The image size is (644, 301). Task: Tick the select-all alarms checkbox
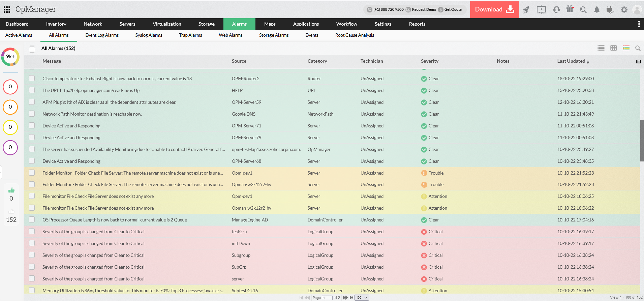[32, 49]
